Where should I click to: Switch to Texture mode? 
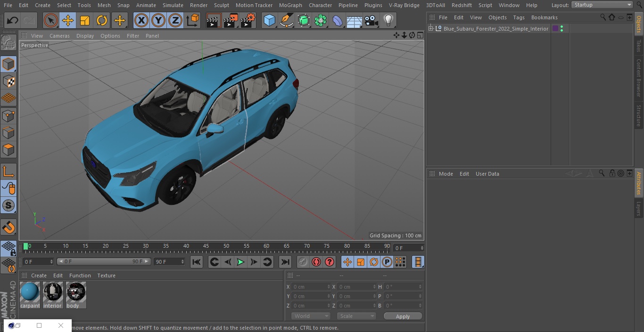coord(8,81)
